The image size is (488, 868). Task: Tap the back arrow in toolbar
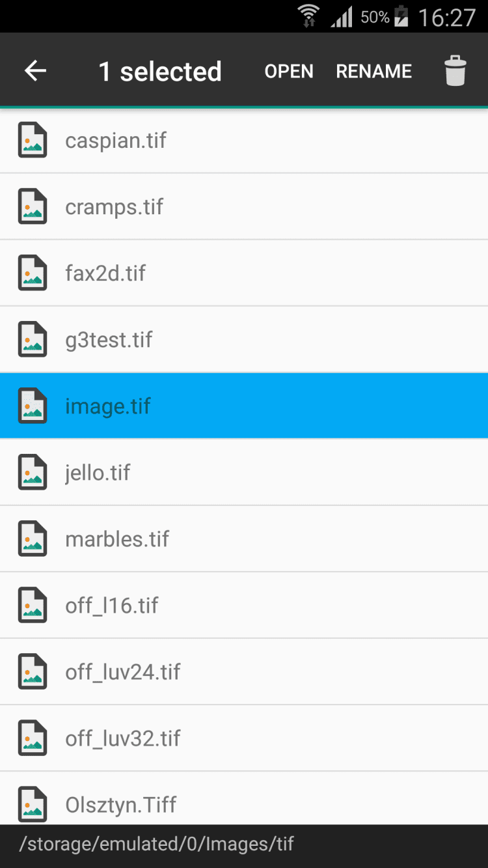pyautogui.click(x=35, y=71)
